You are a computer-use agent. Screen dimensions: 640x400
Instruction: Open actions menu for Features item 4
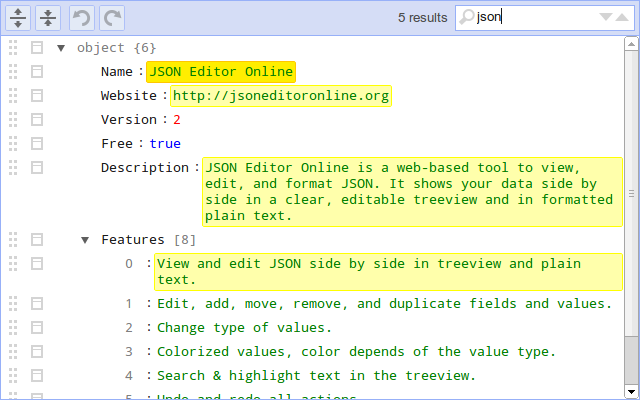[37, 376]
